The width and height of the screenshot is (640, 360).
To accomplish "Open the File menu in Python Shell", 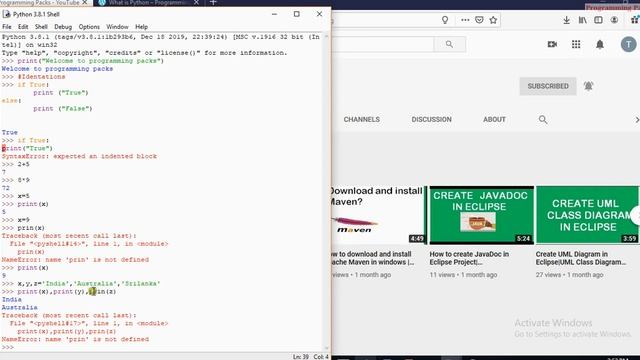I will tap(7, 27).
